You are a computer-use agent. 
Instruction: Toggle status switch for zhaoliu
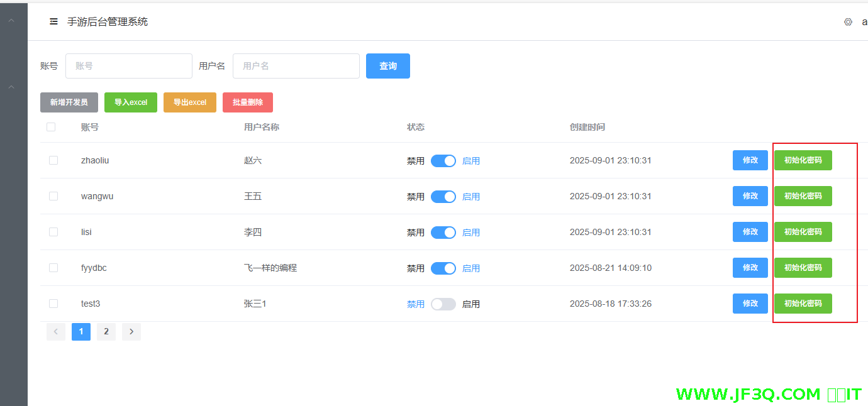pyautogui.click(x=443, y=161)
